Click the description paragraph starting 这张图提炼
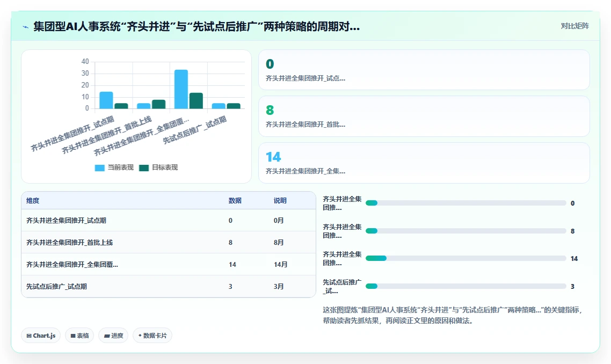The image size is (611, 364). click(x=453, y=315)
